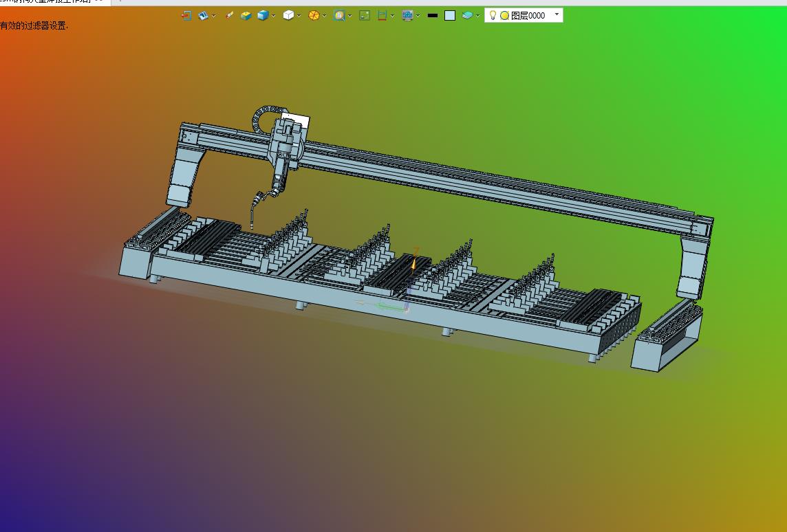787x532 pixels.
Task: Click the section clipping frame icon
Action: pyautogui.click(x=382, y=16)
